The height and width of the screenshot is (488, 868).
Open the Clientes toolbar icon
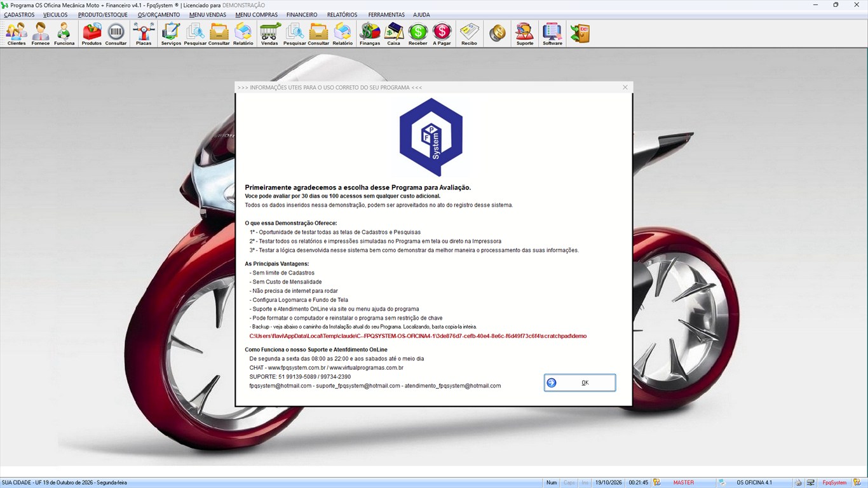tap(17, 34)
